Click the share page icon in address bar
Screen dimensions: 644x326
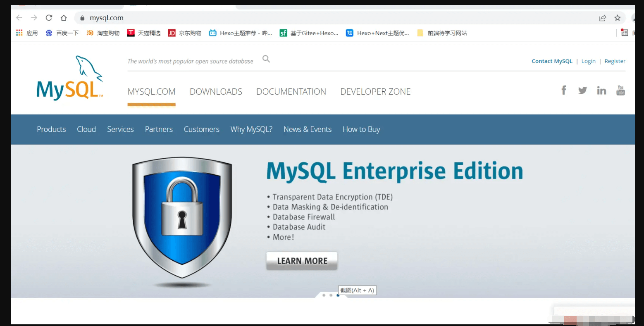[x=602, y=18]
